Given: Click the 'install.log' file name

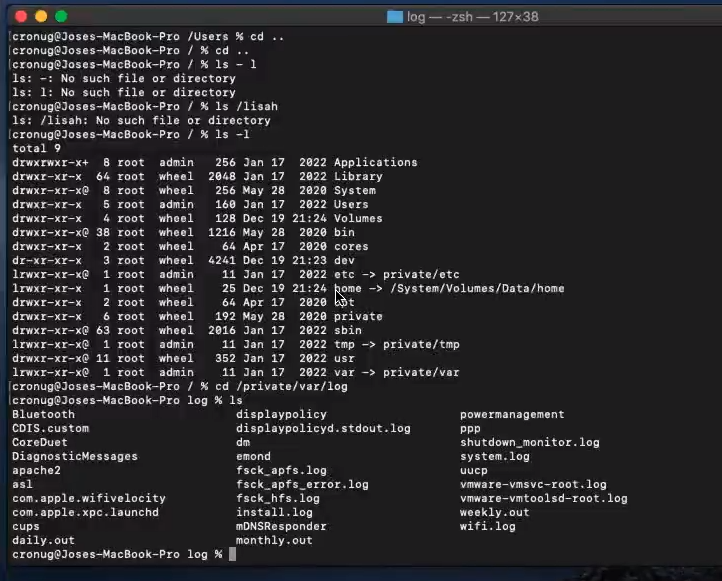Looking at the screenshot, I should (x=274, y=512).
